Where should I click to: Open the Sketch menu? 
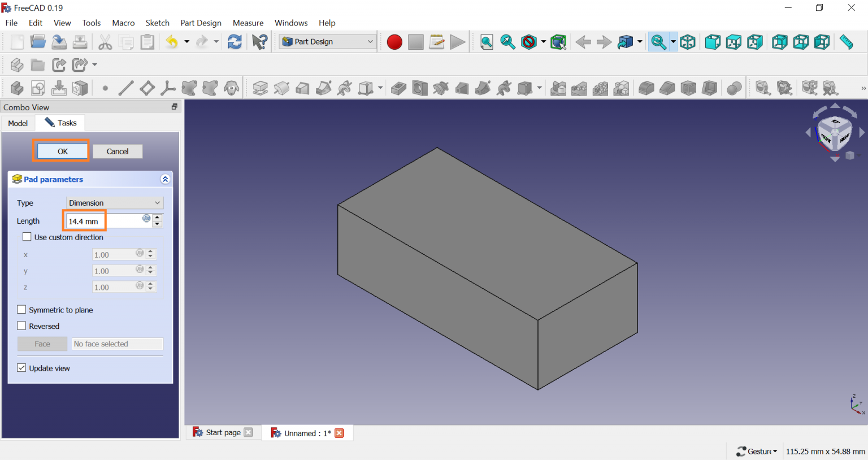(157, 23)
